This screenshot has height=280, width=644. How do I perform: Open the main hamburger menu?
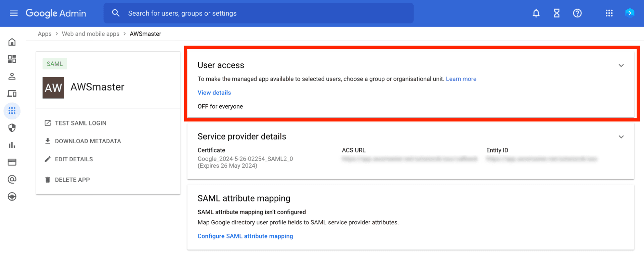point(14,13)
